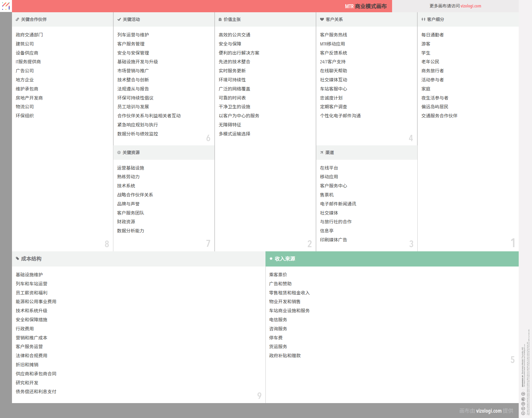Click the link icon beside 关键合作伙伴

(x=17, y=19)
